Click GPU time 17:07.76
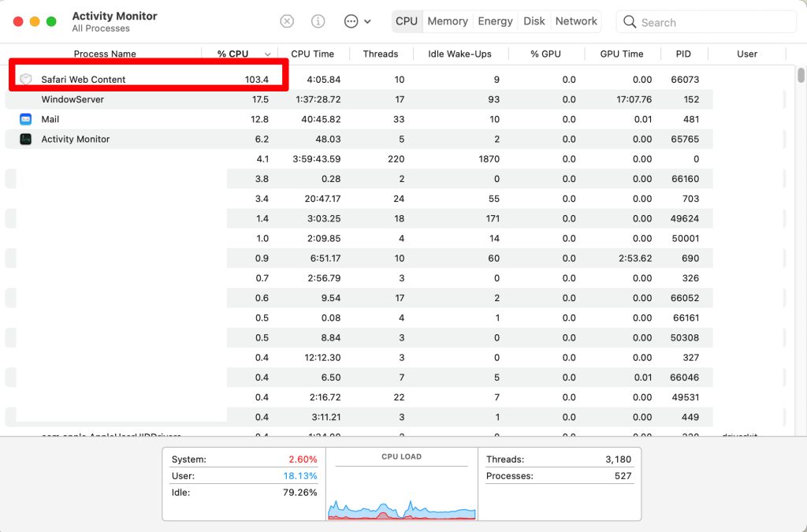 [x=634, y=99]
